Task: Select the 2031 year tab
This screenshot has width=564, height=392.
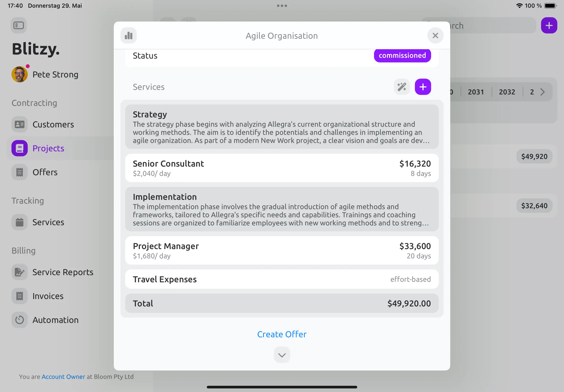Action: click(x=476, y=92)
